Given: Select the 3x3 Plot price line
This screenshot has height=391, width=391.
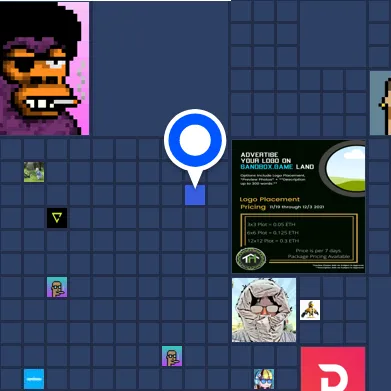Looking at the screenshot, I should coord(271,224).
